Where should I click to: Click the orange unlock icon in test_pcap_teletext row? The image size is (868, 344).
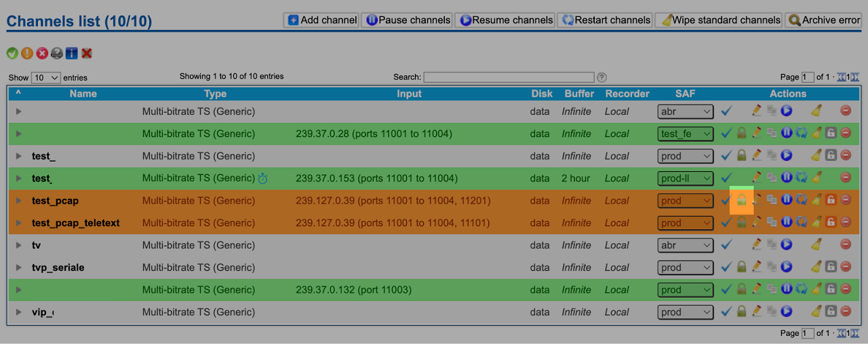click(831, 223)
